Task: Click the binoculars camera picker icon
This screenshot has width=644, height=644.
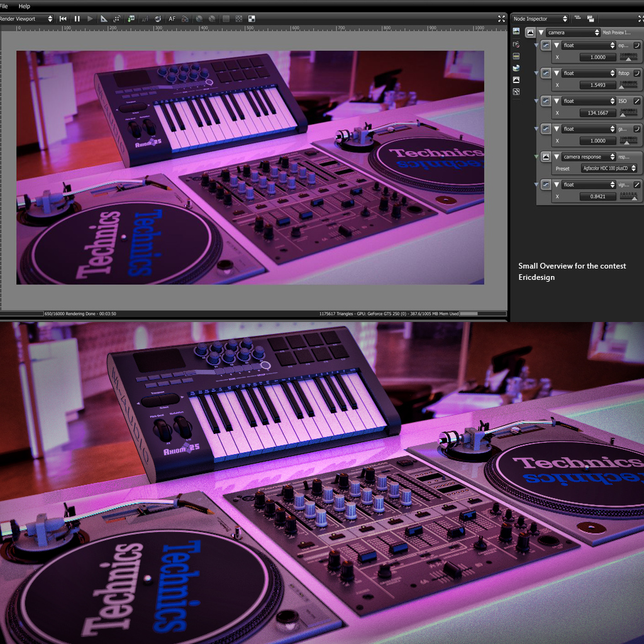Action: pos(186,18)
